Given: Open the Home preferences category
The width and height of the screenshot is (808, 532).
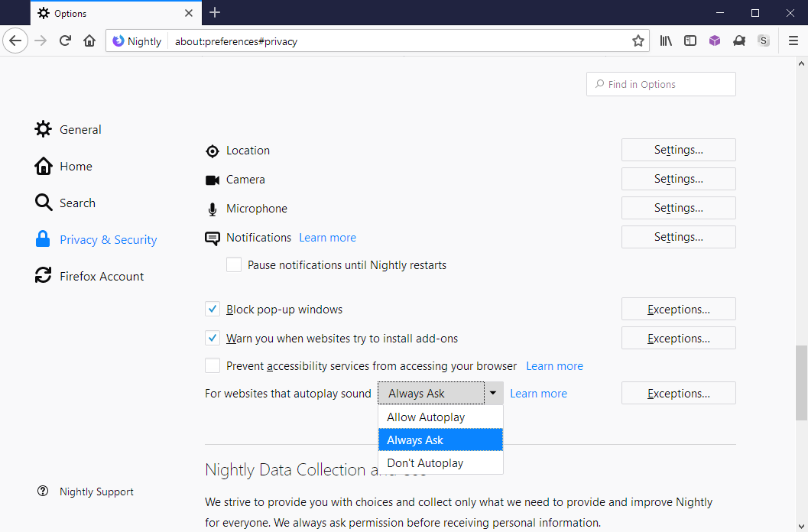Looking at the screenshot, I should click(76, 166).
